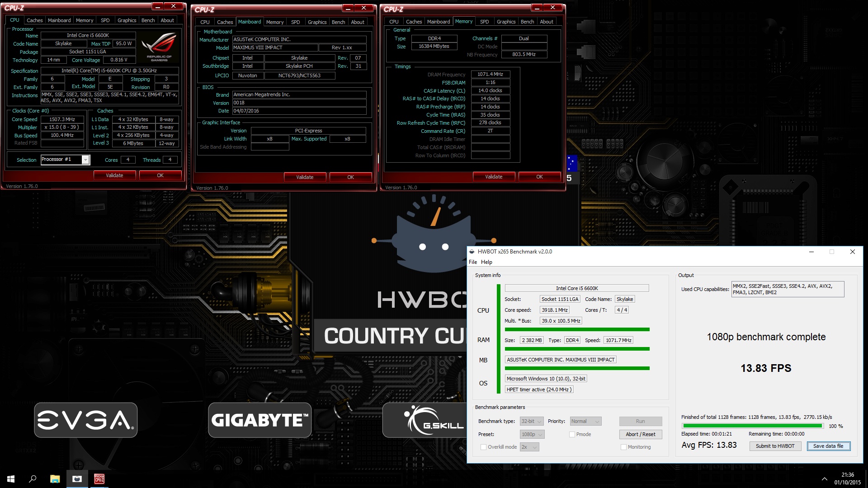
Task: Click the HWBOT x265 taskbar icon
Action: click(x=77, y=479)
